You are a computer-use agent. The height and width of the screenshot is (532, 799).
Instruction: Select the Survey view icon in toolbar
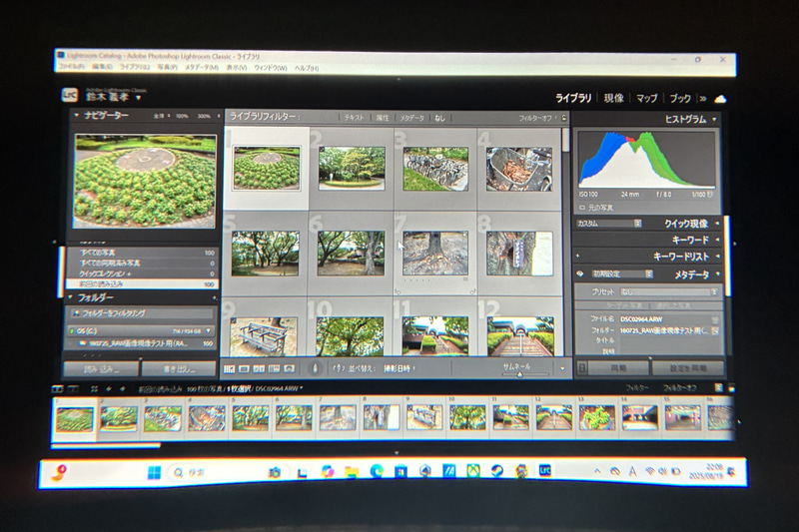coord(274,368)
